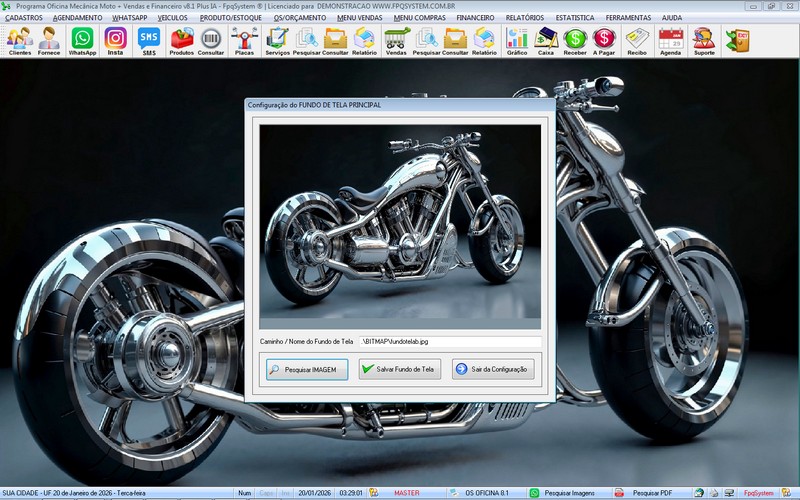Open the Clientes registration icon
Image resolution: width=800 pixels, height=500 pixels.
point(20,41)
